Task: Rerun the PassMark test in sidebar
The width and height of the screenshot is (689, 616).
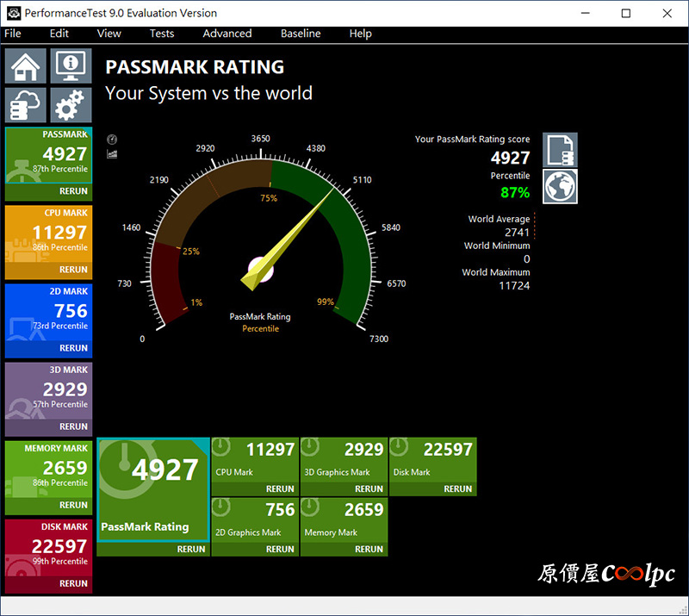Action: (x=73, y=191)
